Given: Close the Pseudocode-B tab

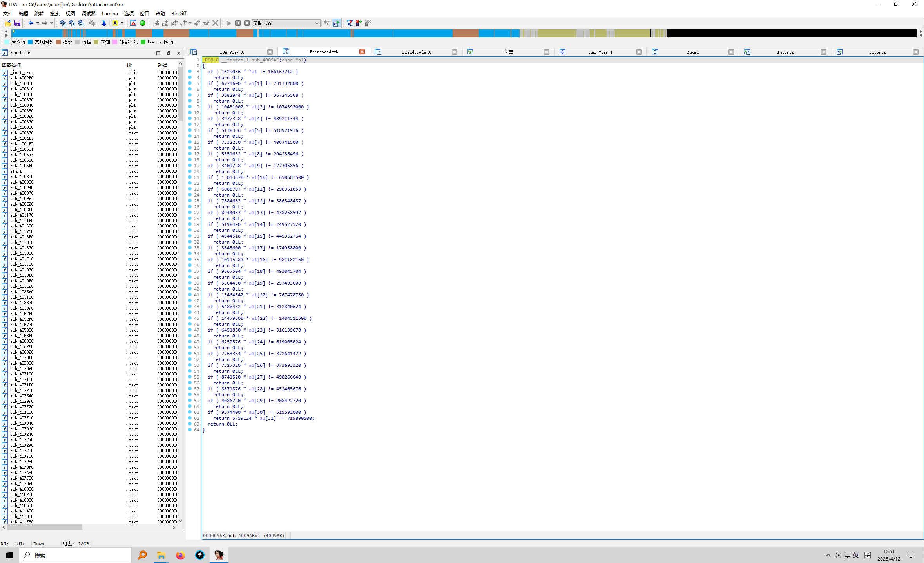Looking at the screenshot, I should pyautogui.click(x=362, y=52).
